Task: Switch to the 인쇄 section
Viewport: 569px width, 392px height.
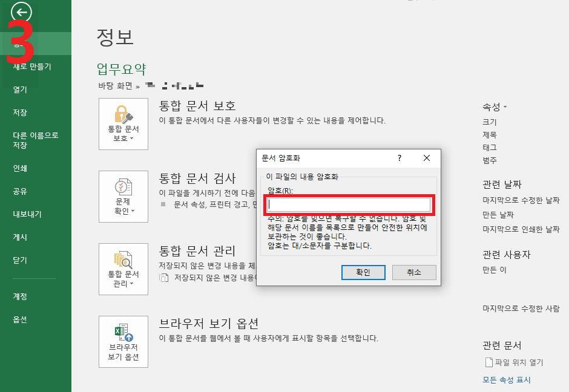Action: coord(19,168)
